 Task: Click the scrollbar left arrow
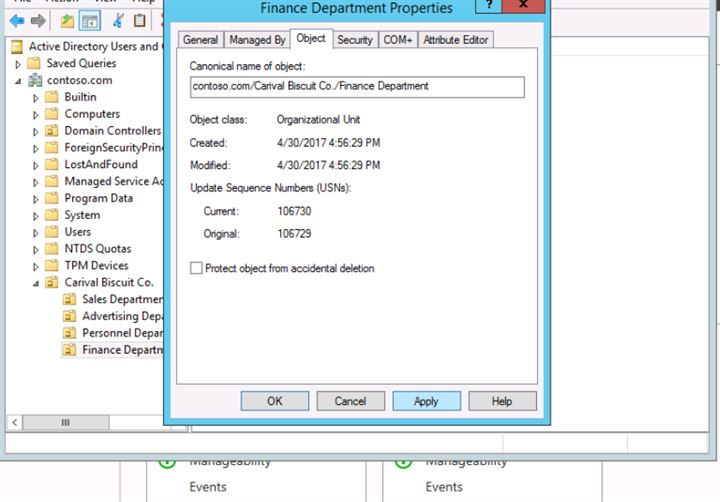15,422
